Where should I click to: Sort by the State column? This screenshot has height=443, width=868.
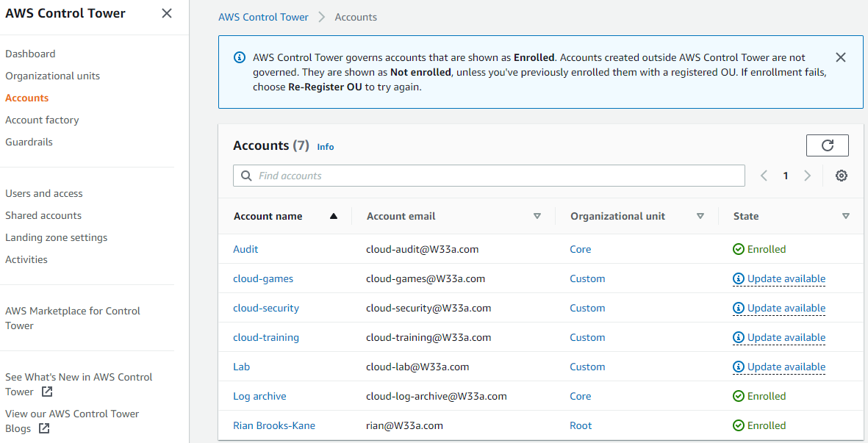tap(846, 216)
